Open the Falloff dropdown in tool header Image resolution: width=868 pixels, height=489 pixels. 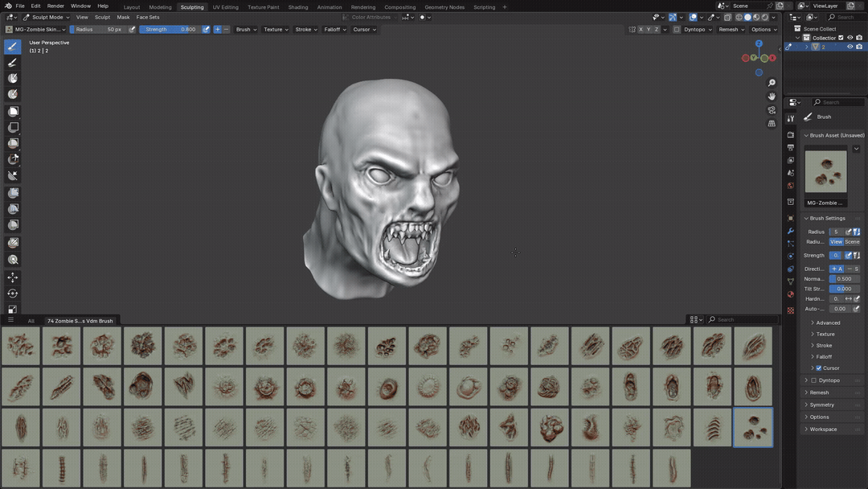[x=335, y=29]
